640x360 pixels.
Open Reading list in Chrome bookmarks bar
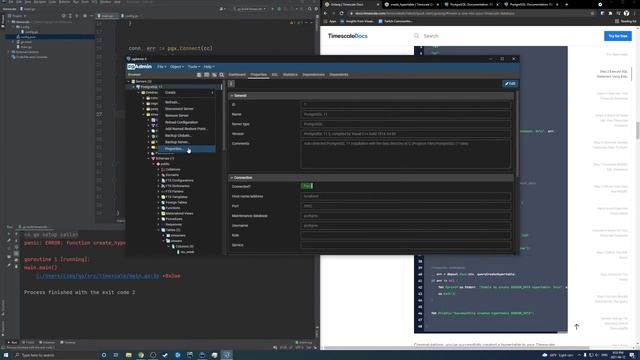coord(626,21)
